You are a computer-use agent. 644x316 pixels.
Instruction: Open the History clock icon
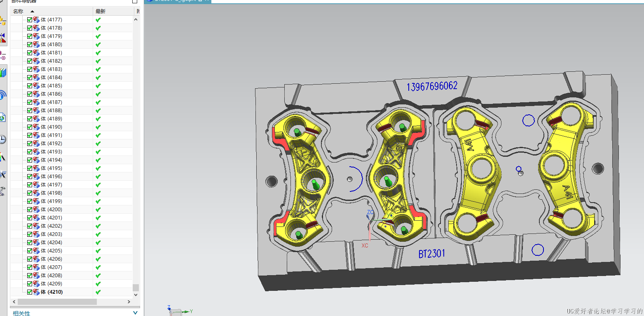click(x=3, y=139)
